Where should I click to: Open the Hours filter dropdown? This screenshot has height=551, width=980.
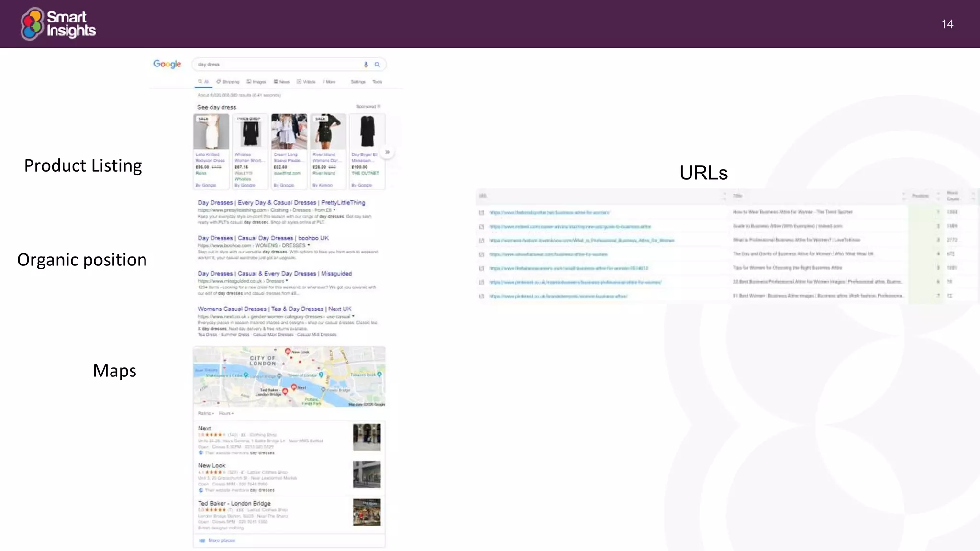point(226,413)
